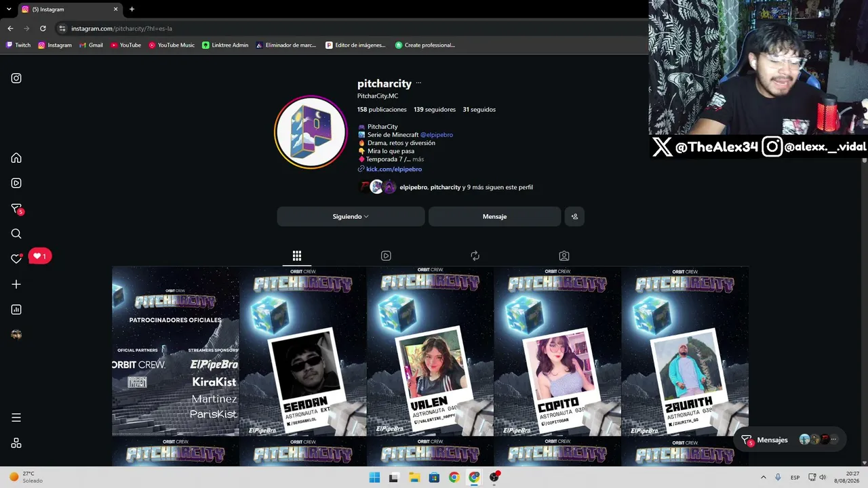Click the Mensaje button
The height and width of the screenshot is (488, 868).
(494, 216)
